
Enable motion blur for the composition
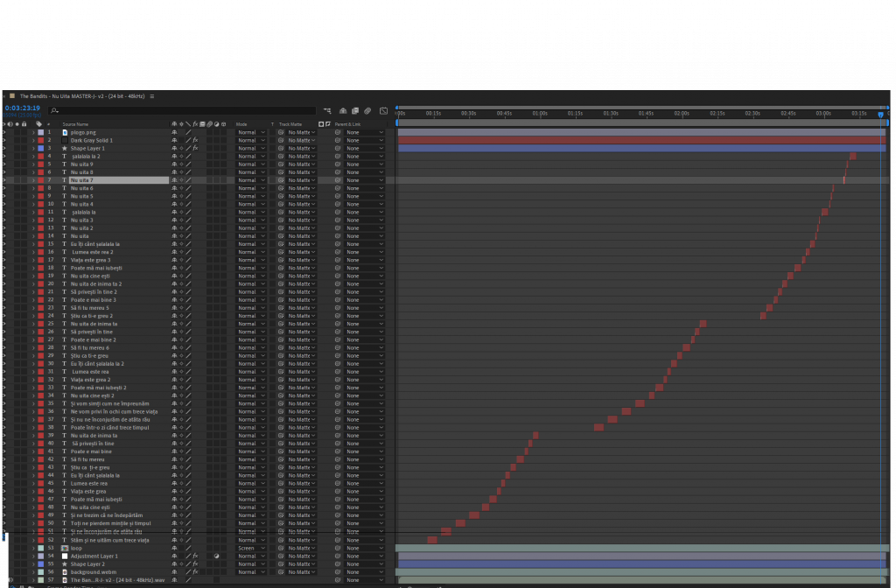click(x=367, y=111)
